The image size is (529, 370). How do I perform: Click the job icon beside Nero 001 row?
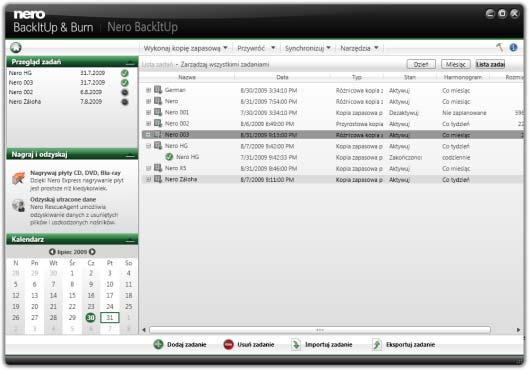tap(158, 112)
